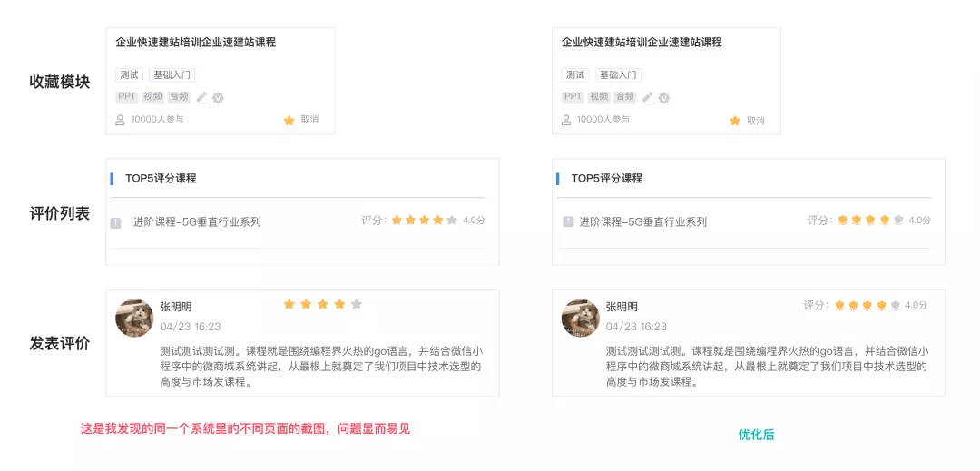Click the gold favorite star in the original 收藏模块 card
This screenshot has height=471, width=980.
coord(289,120)
